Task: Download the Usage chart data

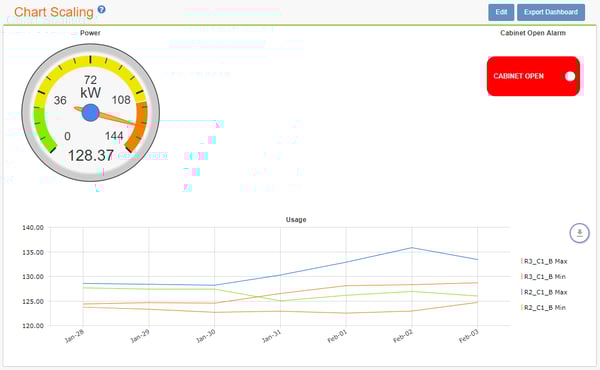Action: coord(579,233)
